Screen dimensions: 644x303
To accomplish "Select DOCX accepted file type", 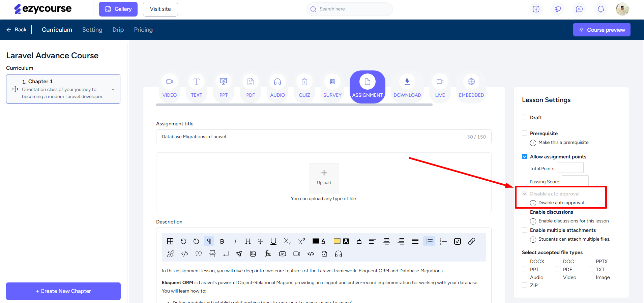I will coord(525,262).
